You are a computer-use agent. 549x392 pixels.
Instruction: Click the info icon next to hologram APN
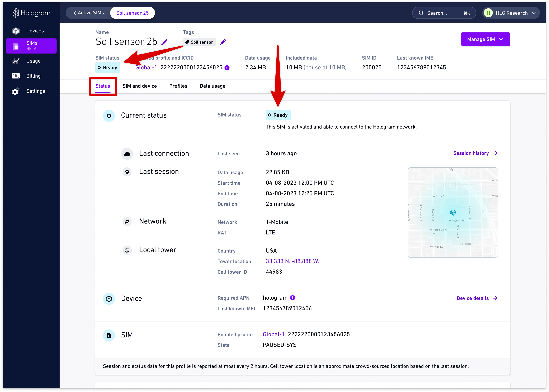[293, 298]
